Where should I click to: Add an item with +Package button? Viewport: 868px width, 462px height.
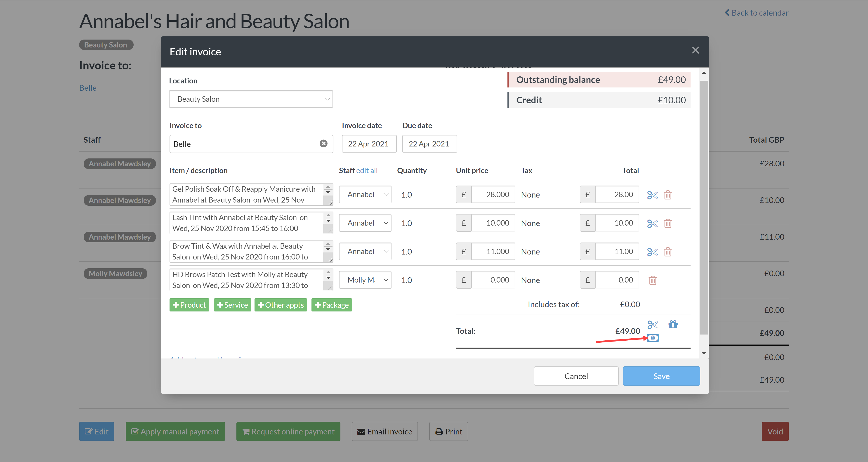tap(332, 305)
